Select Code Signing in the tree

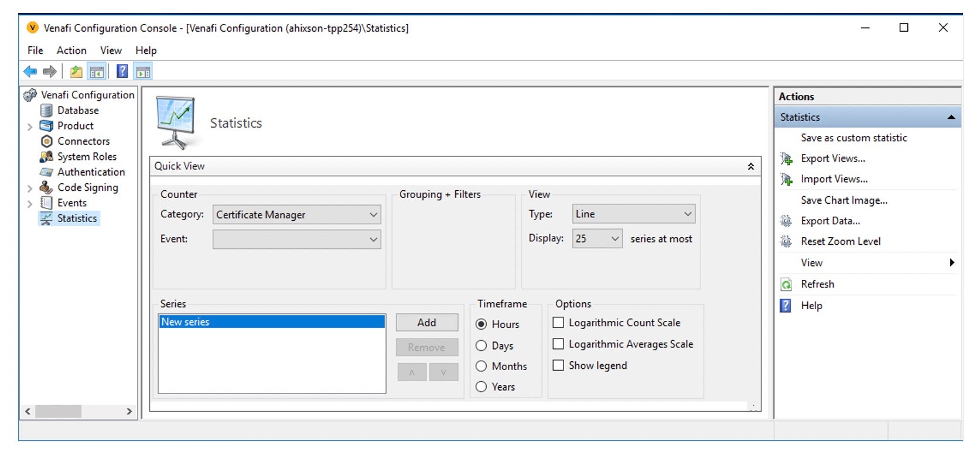click(87, 187)
